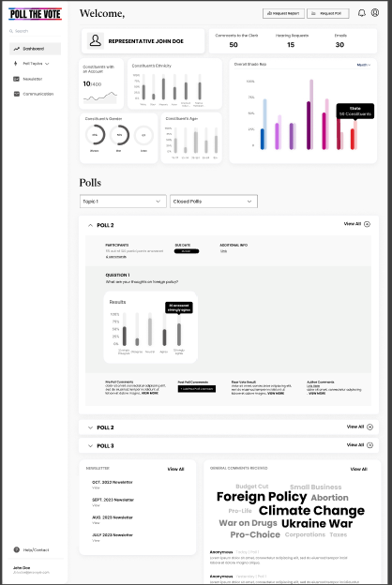Screen dimensions: 392x585
Task: Click the representative avatar icon
Action: (x=96, y=41)
